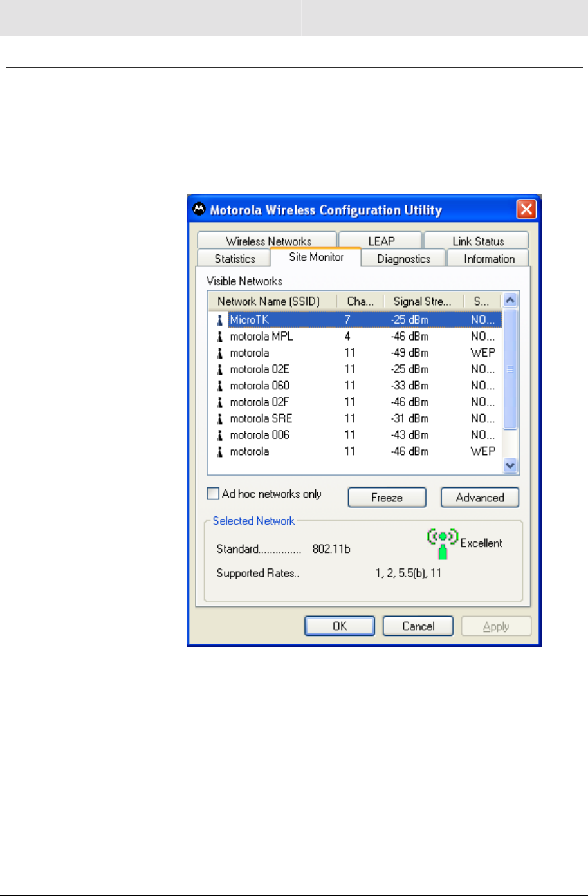Click the network icon beside motorola SRE
The width and height of the screenshot is (588, 896).
click(220, 419)
